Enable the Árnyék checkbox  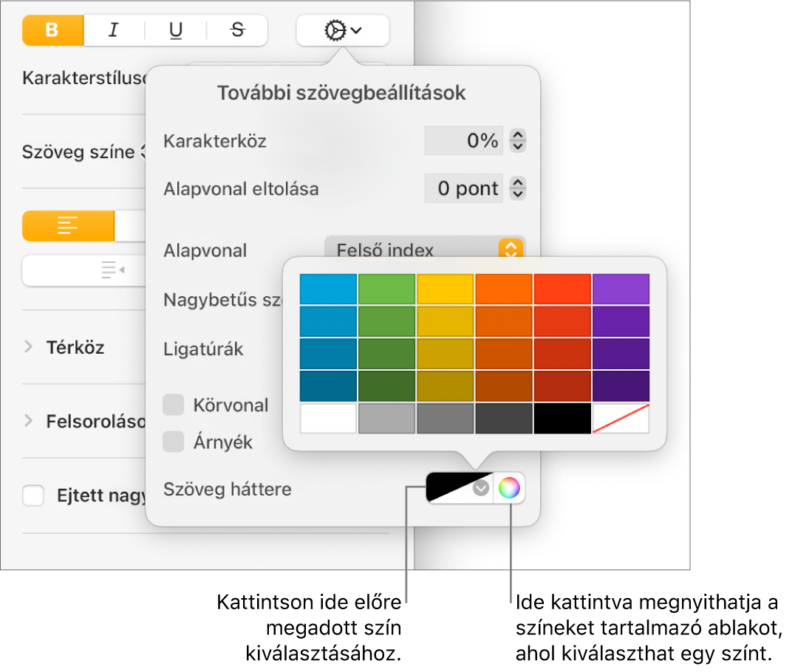(173, 442)
